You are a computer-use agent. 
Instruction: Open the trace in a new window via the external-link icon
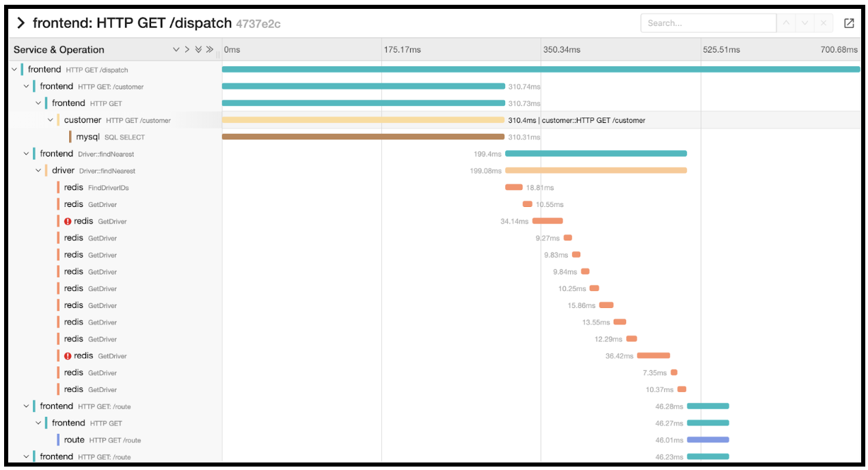click(x=847, y=23)
